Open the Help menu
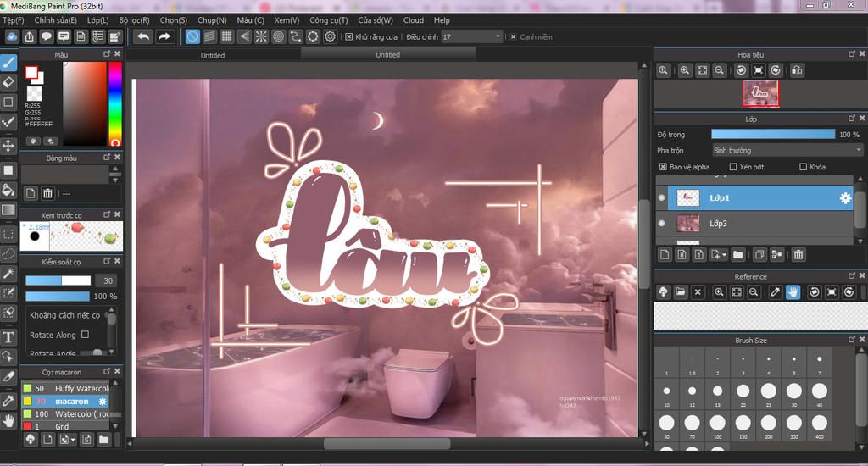The height and width of the screenshot is (466, 868). pos(441,20)
